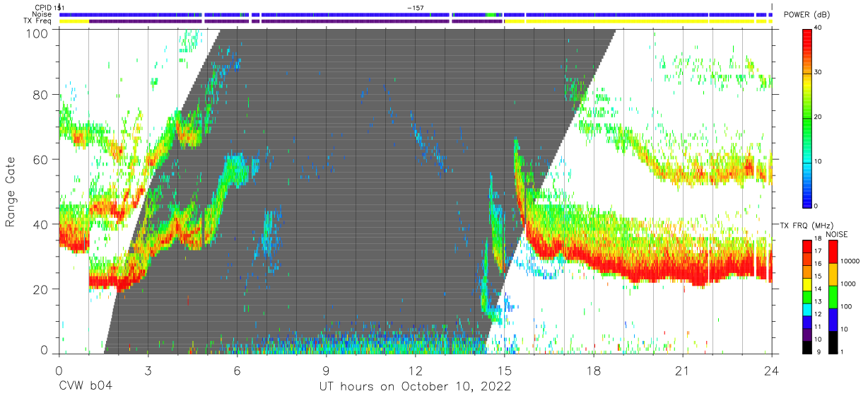
Task: Click '40' on the power scale
Action: (819, 28)
